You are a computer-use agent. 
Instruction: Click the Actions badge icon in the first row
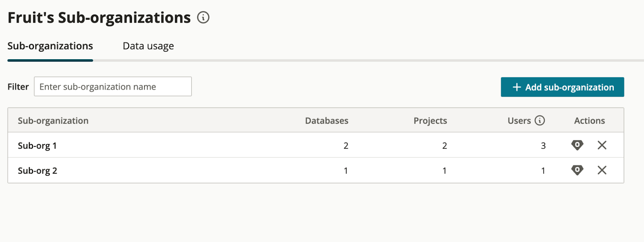click(577, 145)
